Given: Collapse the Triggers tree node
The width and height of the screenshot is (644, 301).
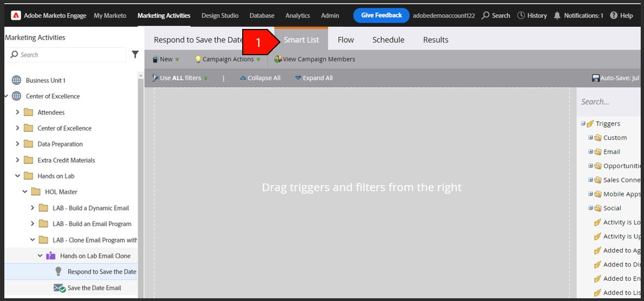Looking at the screenshot, I should coord(583,123).
